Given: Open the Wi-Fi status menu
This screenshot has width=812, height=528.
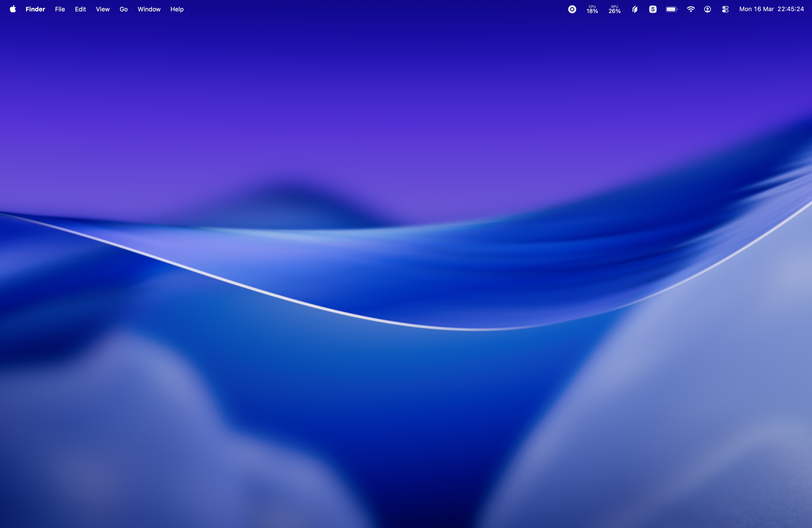Looking at the screenshot, I should [690, 9].
